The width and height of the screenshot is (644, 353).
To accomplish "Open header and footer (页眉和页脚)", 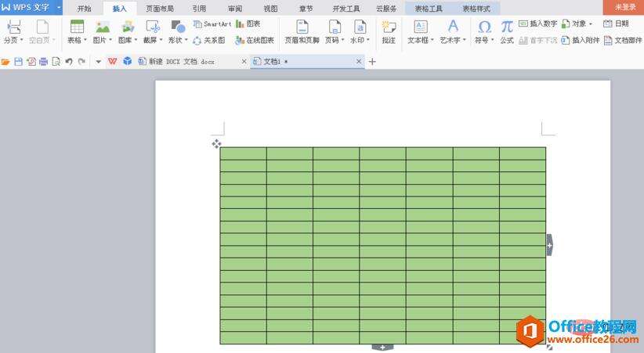I will pos(302,32).
